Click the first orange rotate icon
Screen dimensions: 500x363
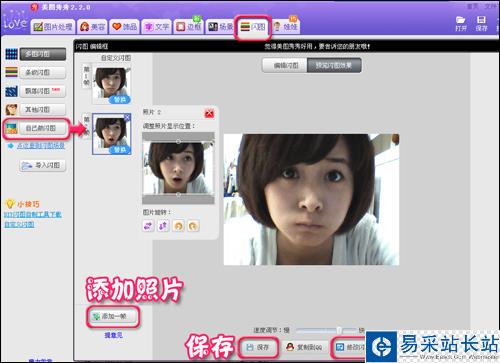point(178,226)
